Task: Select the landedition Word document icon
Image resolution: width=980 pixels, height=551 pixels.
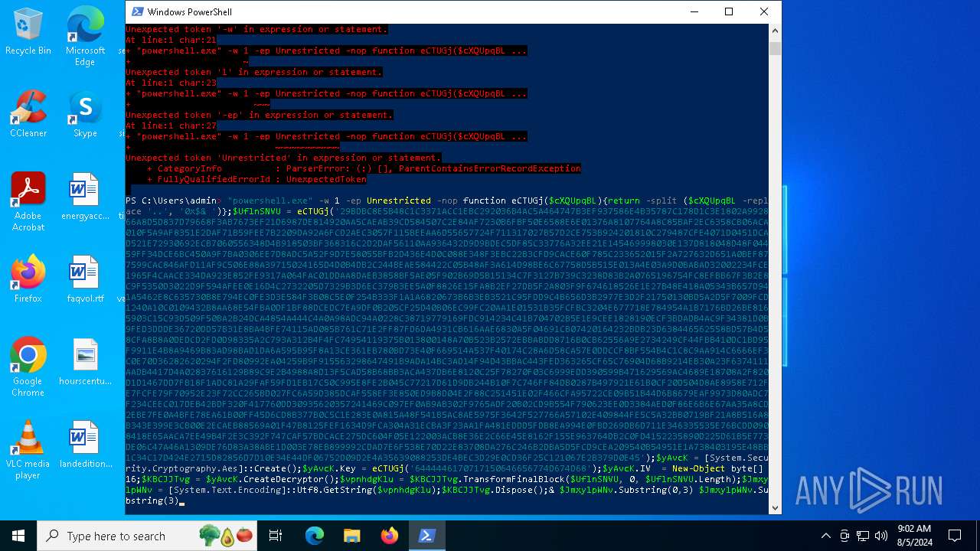Action: tap(85, 445)
